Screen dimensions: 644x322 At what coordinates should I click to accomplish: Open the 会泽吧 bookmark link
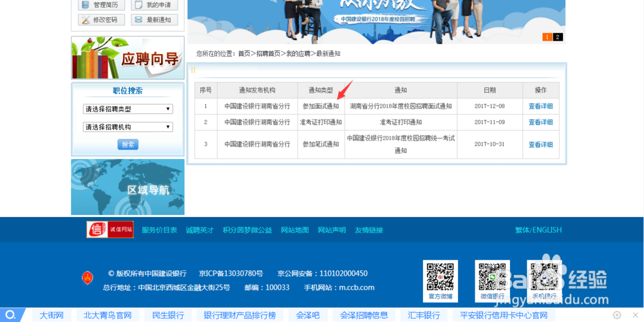[x=308, y=316]
